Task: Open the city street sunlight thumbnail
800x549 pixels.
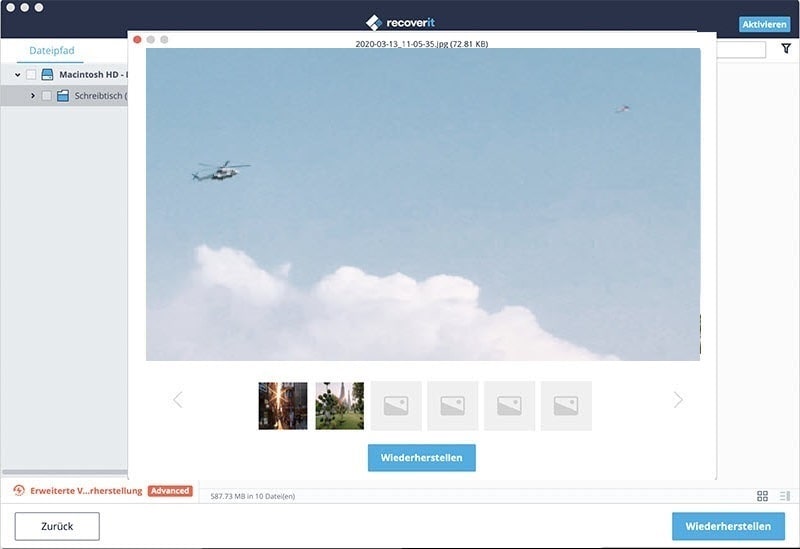Action: (x=283, y=406)
